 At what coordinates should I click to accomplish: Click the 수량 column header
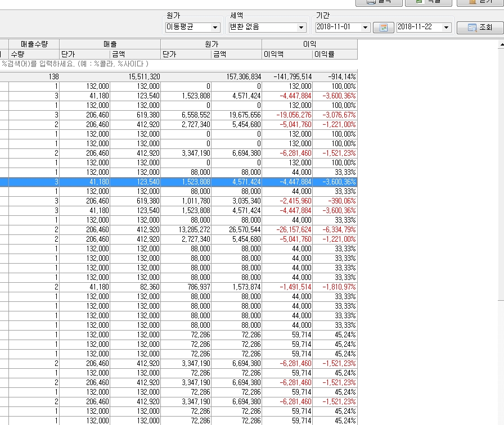pos(34,55)
